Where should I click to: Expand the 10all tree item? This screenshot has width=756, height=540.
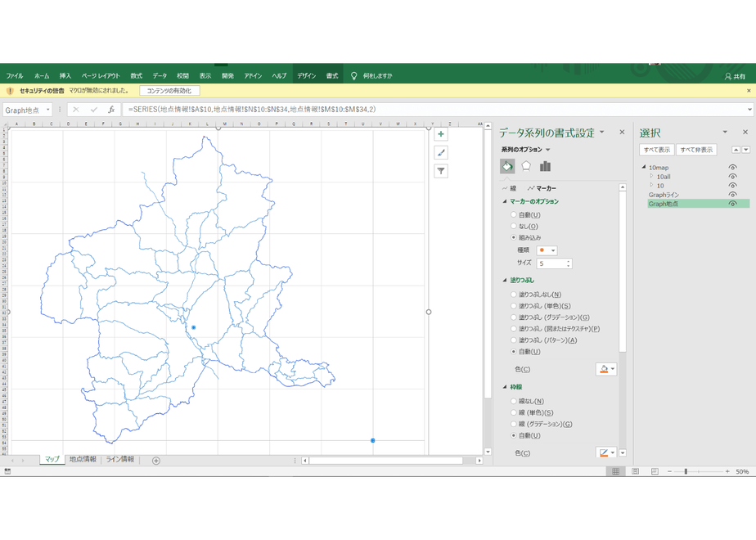click(x=651, y=177)
